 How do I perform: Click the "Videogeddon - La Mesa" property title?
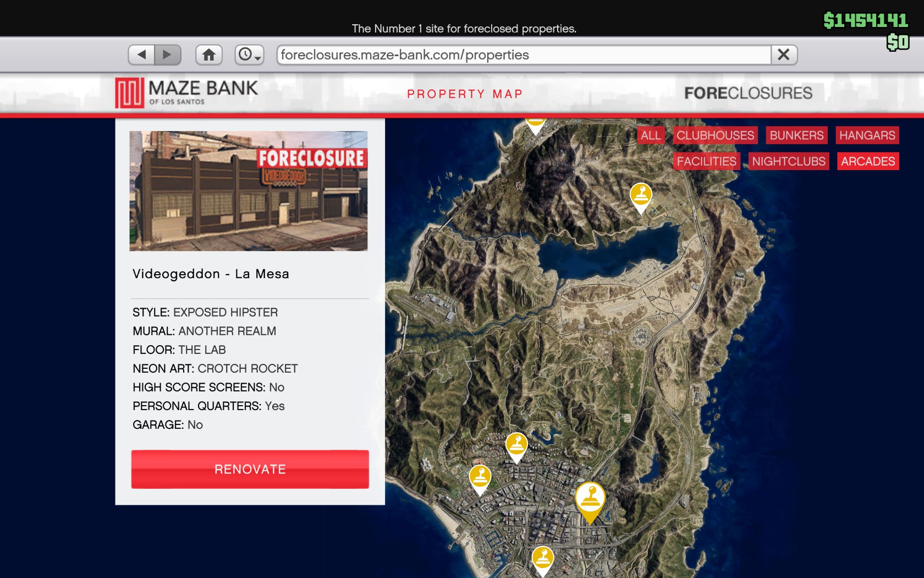(211, 274)
